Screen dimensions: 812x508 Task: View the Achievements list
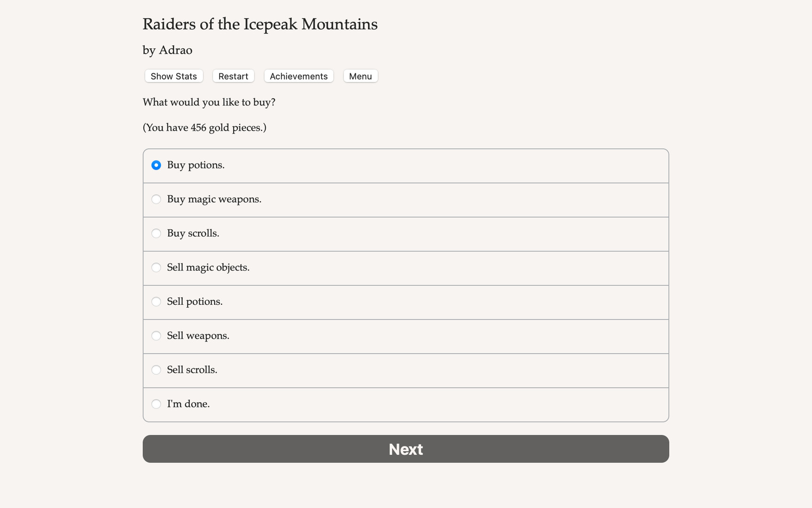[x=298, y=76]
